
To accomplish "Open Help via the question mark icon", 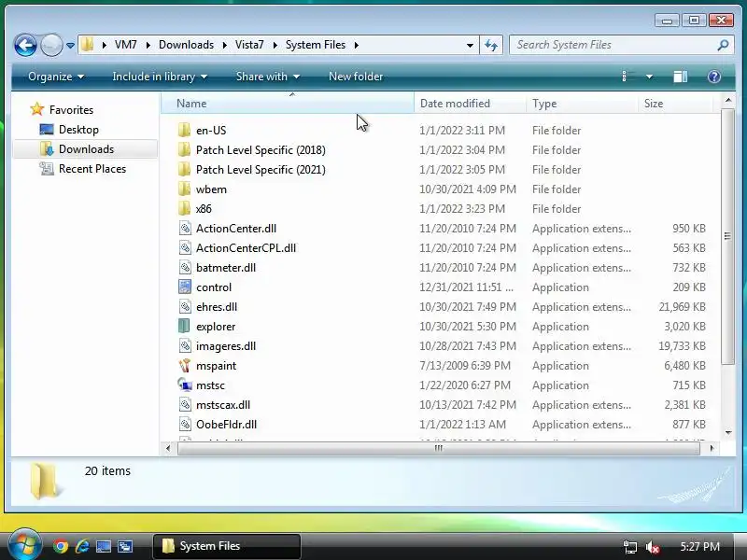I will coord(713,77).
